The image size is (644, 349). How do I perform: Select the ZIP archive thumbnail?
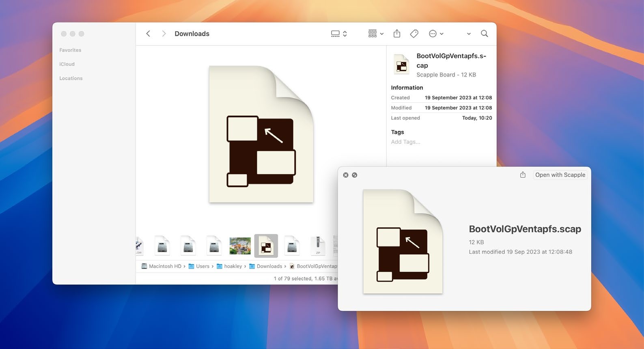318,246
